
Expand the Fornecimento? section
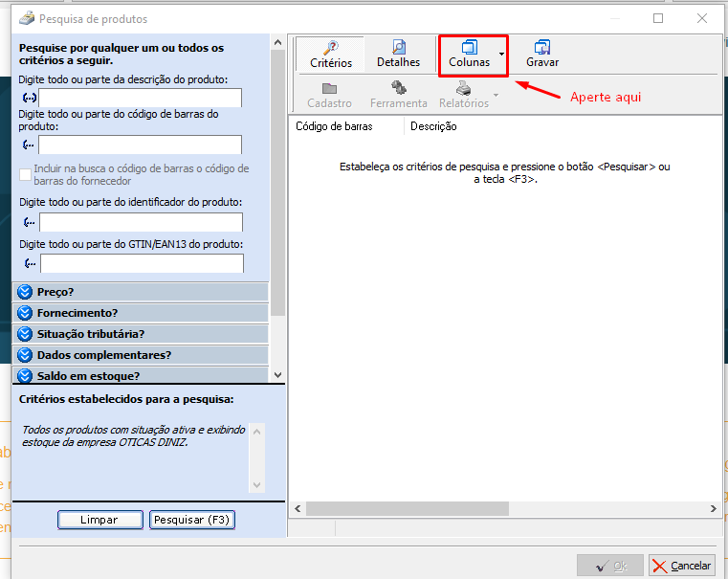pos(141,313)
